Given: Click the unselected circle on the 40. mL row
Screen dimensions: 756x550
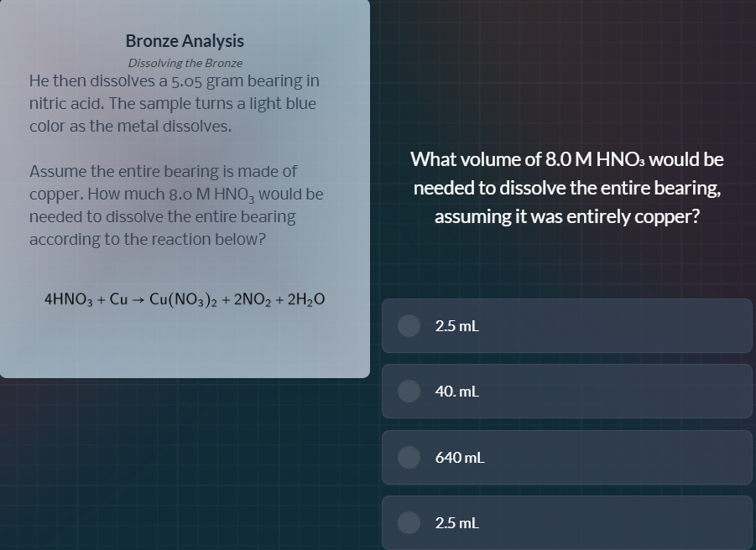Looking at the screenshot, I should tap(409, 392).
